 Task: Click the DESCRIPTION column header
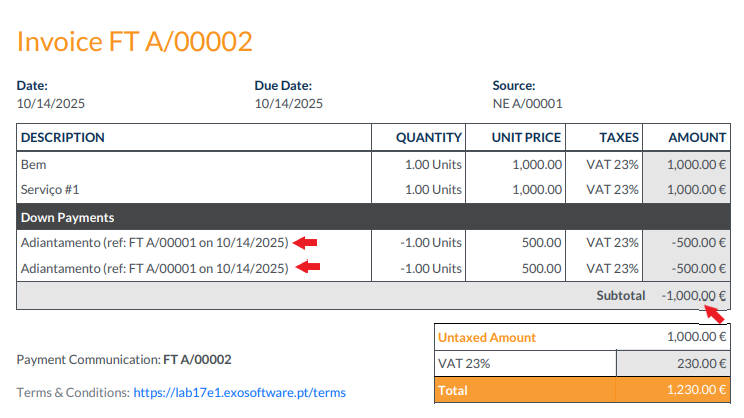click(63, 137)
